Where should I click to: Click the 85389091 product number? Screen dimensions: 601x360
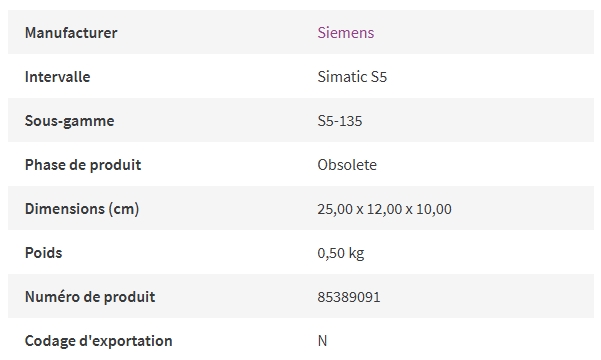(349, 297)
